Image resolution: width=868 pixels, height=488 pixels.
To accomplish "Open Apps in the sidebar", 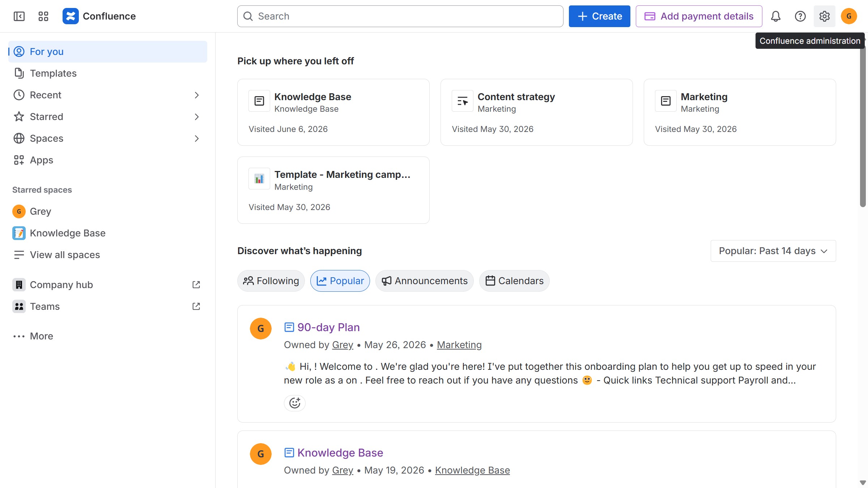I will tap(108, 160).
